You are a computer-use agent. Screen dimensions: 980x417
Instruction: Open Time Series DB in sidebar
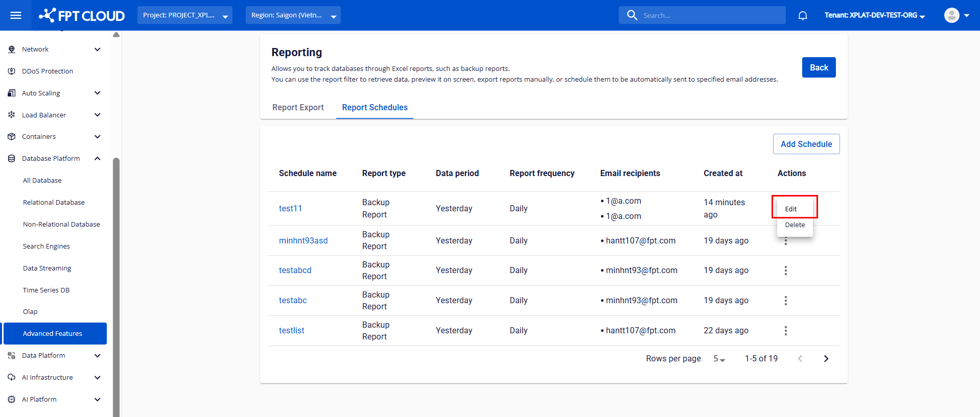tap(46, 290)
